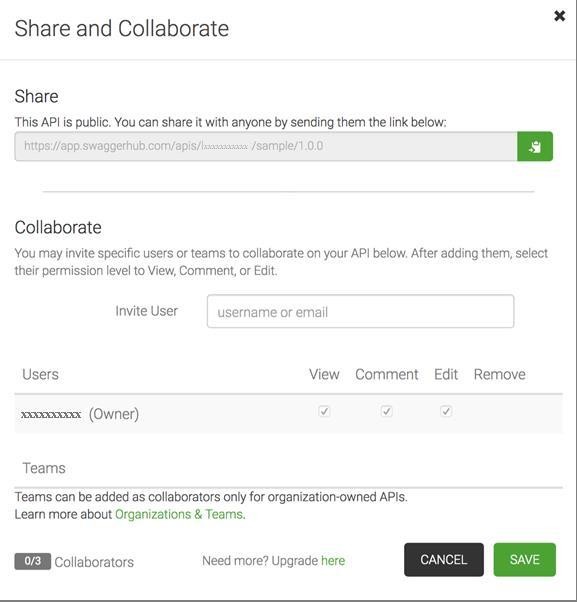This screenshot has width=577, height=602.
Task: Click the Invite User label
Action: (x=147, y=311)
